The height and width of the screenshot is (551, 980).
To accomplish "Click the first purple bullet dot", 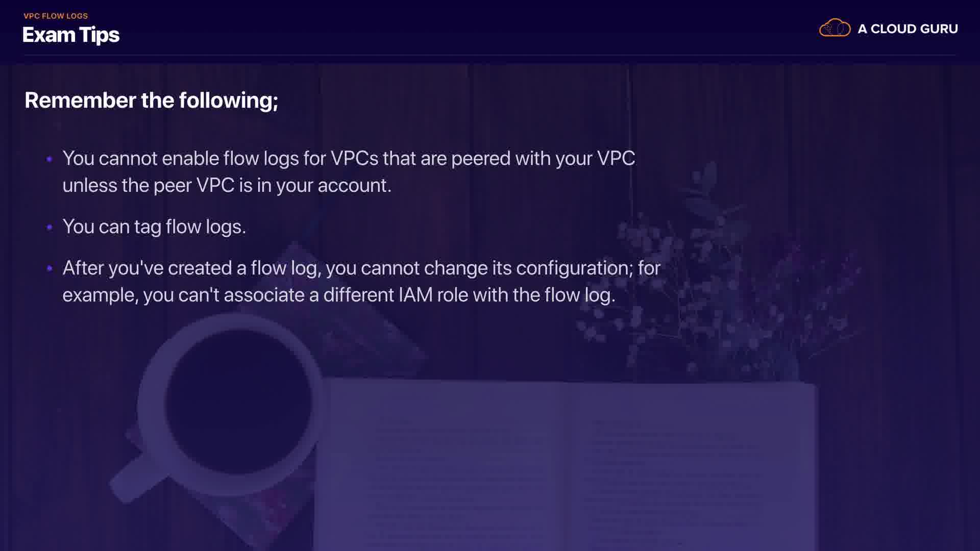I will click(x=50, y=159).
